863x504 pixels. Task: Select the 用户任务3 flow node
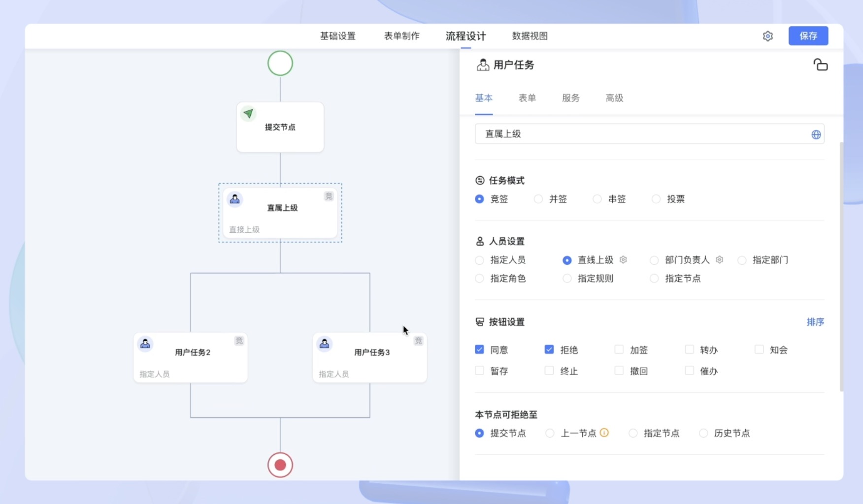(x=370, y=357)
